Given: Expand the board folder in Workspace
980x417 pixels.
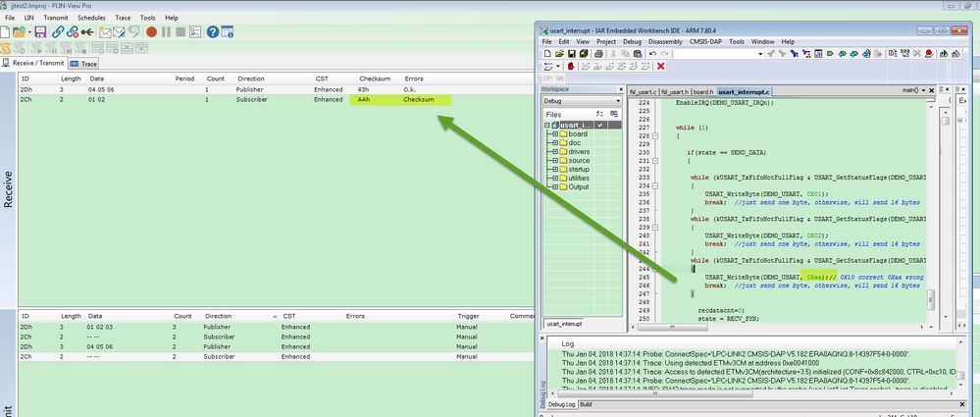Looking at the screenshot, I should pyautogui.click(x=555, y=133).
